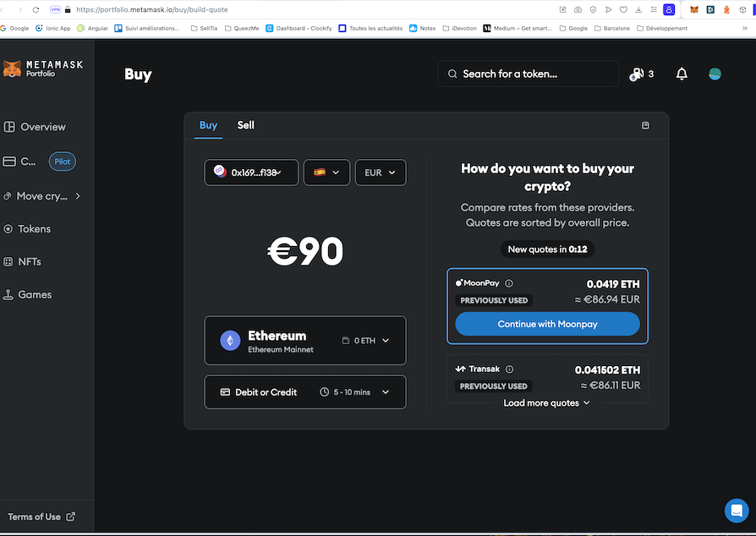Image resolution: width=756 pixels, height=536 pixels.
Task: Click the Transak info icon
Action: click(509, 369)
